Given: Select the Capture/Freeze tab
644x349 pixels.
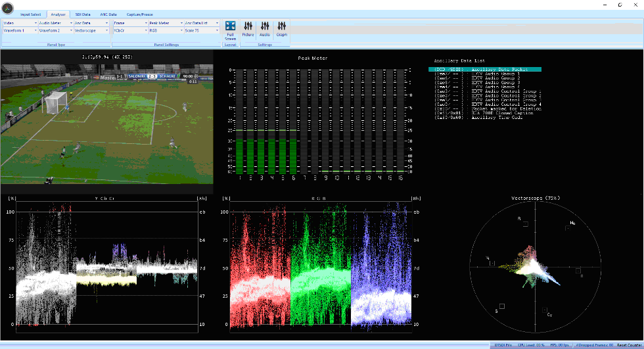Looking at the screenshot, I should coord(139,14).
